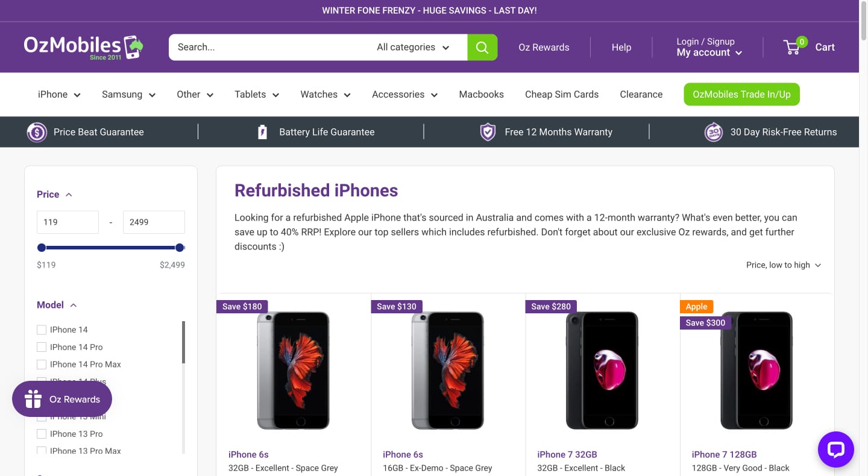Click the minimum price input field
The height and width of the screenshot is (476, 868).
tap(68, 222)
